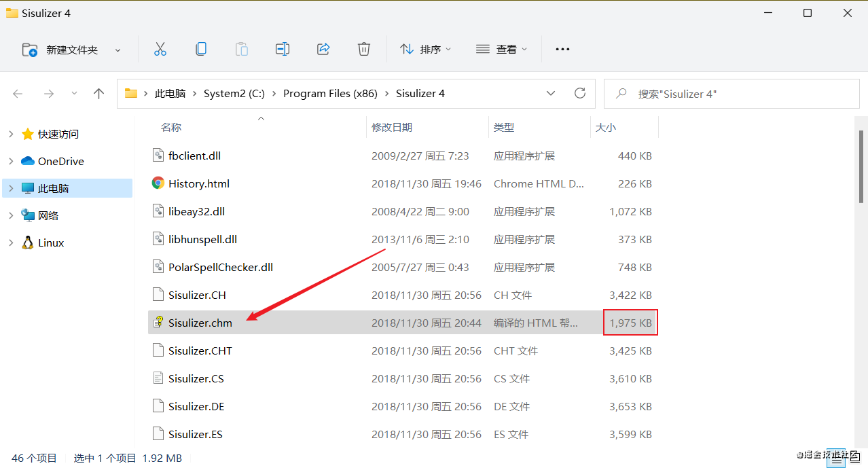This screenshot has height=468, width=868.
Task: Open the address bar history dropdown
Action: 551,94
